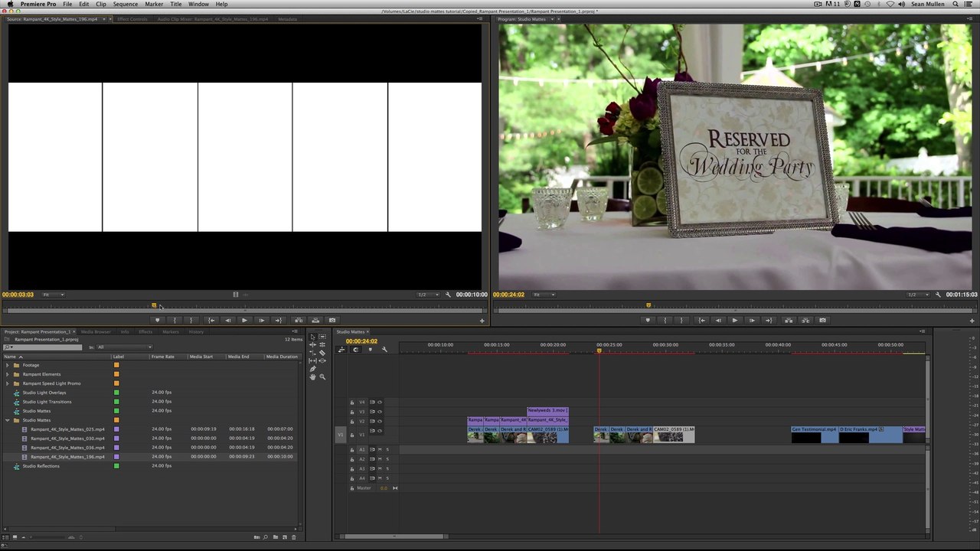Select the Zoom tool

pos(322,377)
